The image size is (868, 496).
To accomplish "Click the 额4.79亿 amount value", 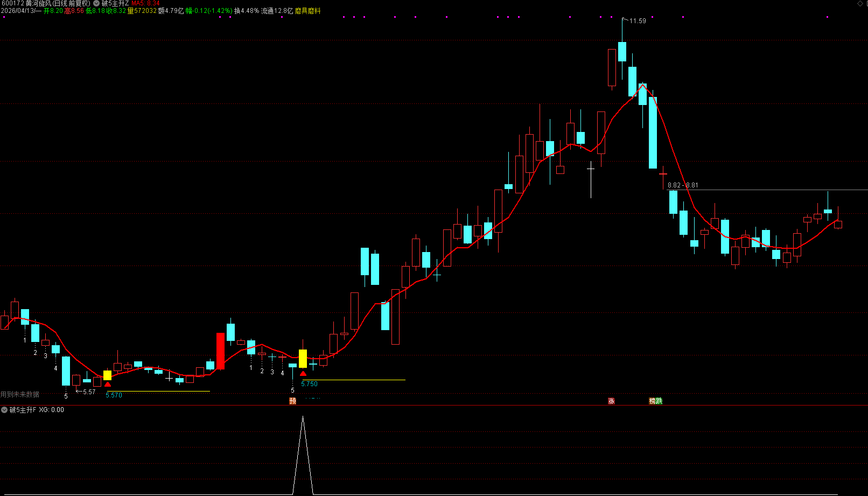I will tap(171, 11).
